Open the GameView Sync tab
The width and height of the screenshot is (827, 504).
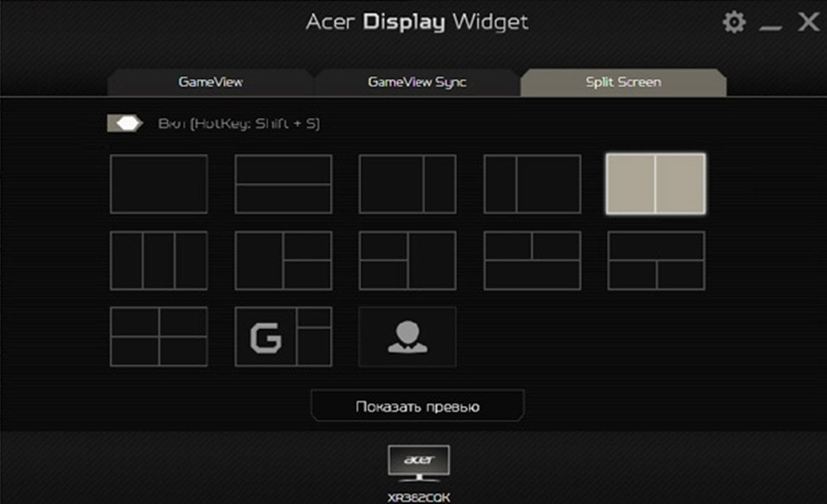[x=417, y=83]
